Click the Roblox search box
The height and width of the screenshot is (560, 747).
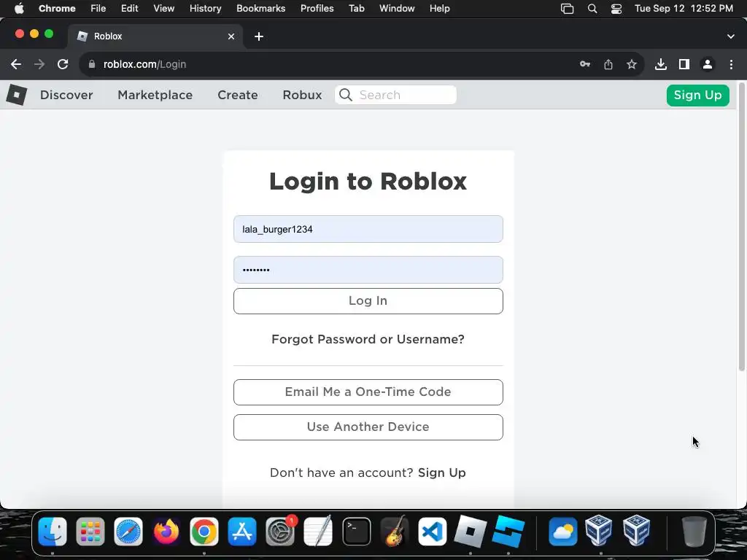395,95
